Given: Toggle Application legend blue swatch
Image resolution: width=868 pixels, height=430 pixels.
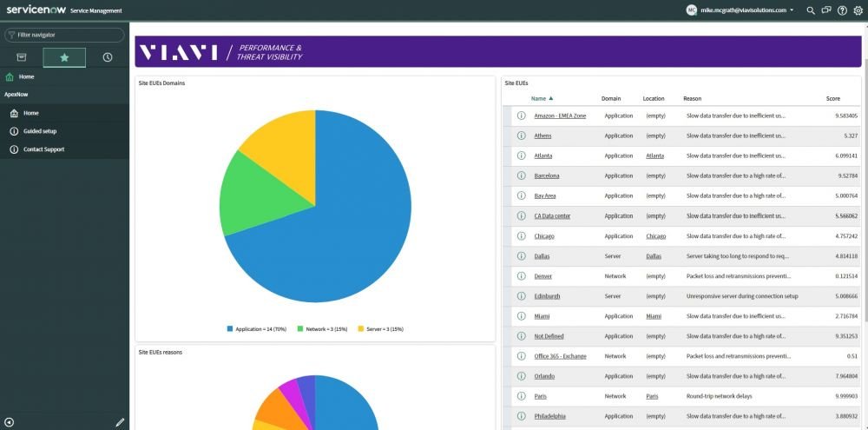Looking at the screenshot, I should click(230, 329).
